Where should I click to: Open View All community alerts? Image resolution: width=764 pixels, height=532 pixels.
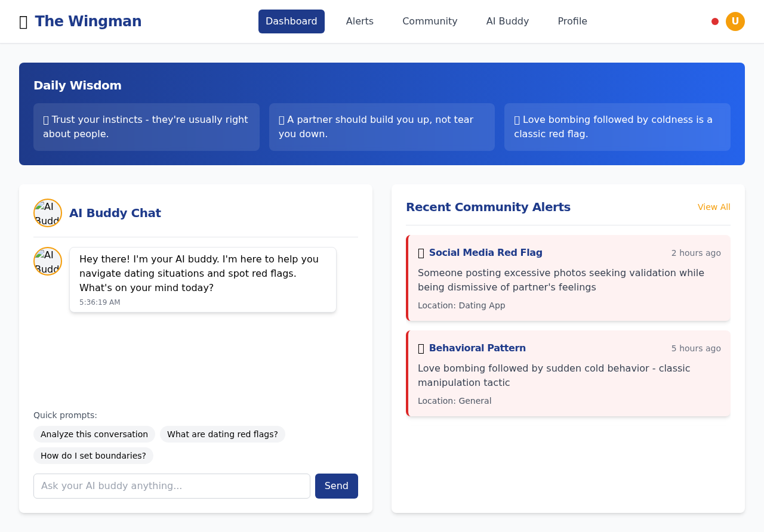tap(713, 207)
